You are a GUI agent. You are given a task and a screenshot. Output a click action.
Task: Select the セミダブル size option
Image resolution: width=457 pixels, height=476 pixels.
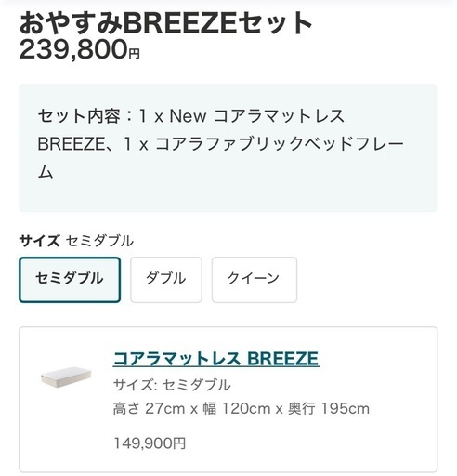point(70,280)
